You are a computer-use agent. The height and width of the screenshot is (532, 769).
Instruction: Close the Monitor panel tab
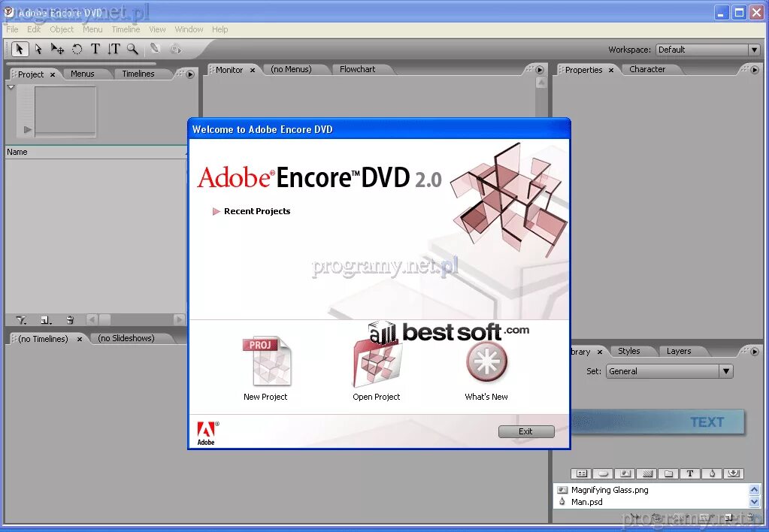pyautogui.click(x=253, y=70)
